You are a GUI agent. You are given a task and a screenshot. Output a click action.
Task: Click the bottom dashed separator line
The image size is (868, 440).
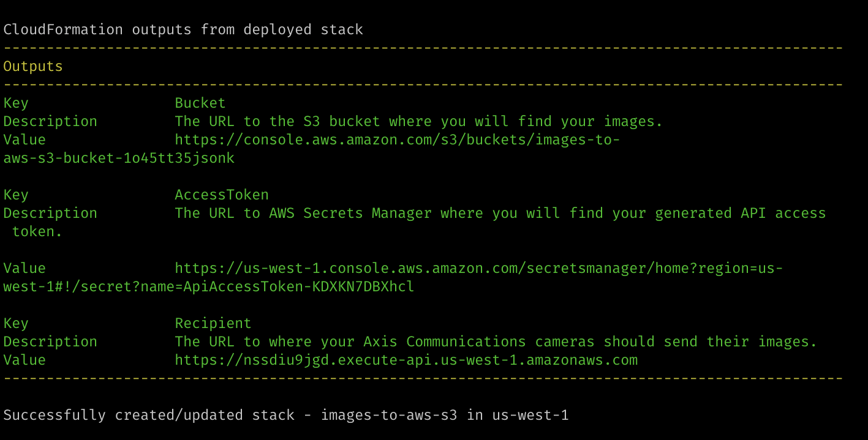point(423,379)
